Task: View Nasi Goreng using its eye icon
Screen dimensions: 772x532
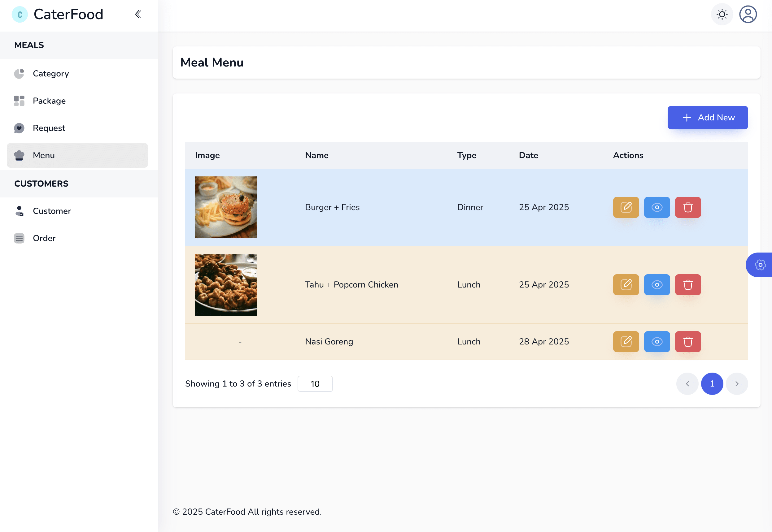Action: pyautogui.click(x=657, y=341)
